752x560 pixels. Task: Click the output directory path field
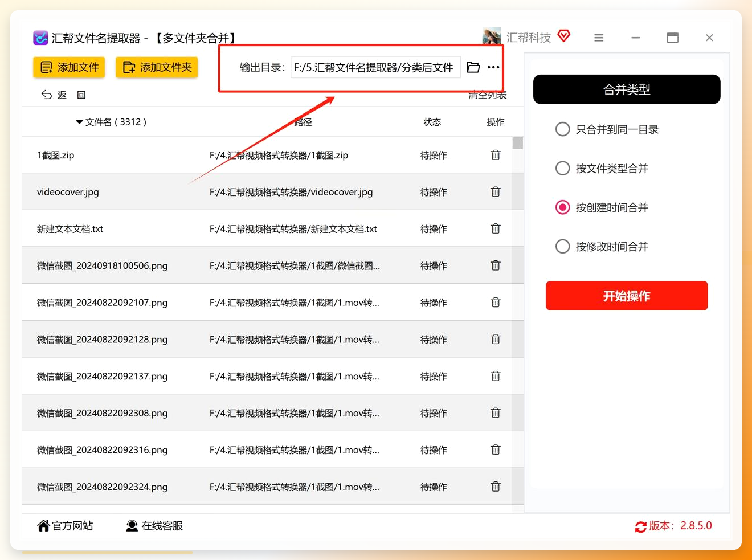[x=375, y=67]
